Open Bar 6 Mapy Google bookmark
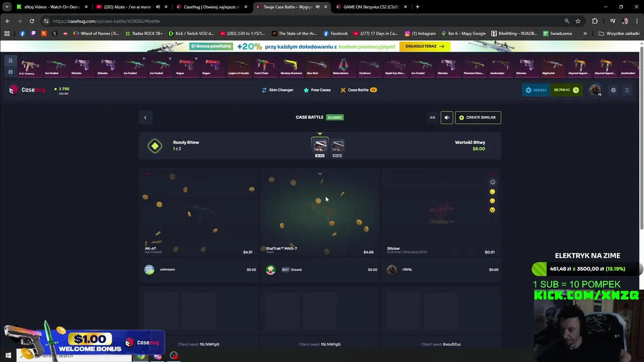Viewport: 644px width, 362px height. coord(463,34)
